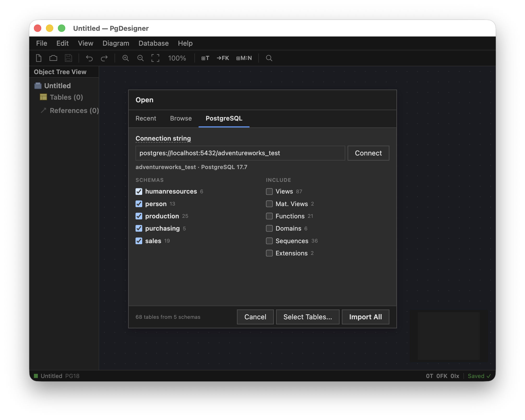This screenshot has height=420, width=525.
Task: Zoom out with the magnifier minus icon
Action: click(140, 58)
